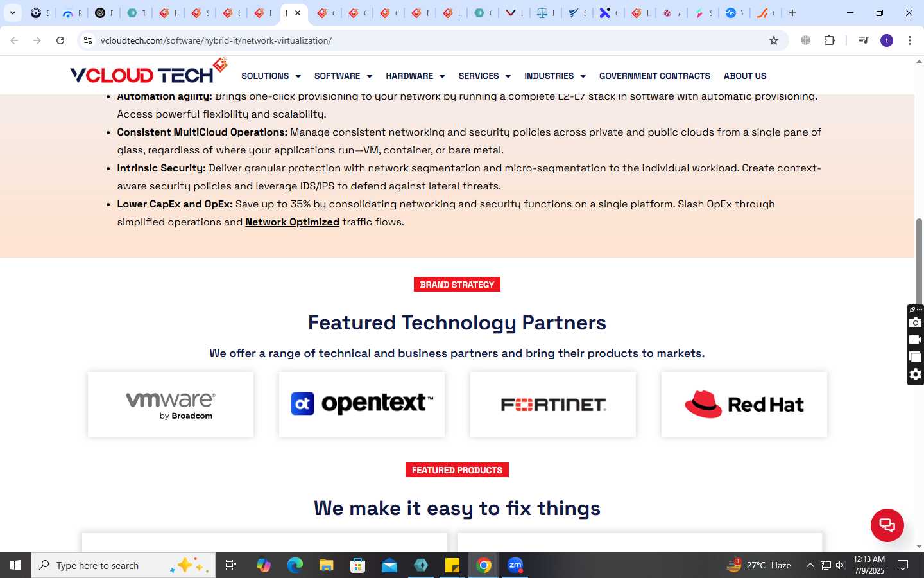Select the OpenText partner card
The width and height of the screenshot is (924, 578).
[362, 405]
